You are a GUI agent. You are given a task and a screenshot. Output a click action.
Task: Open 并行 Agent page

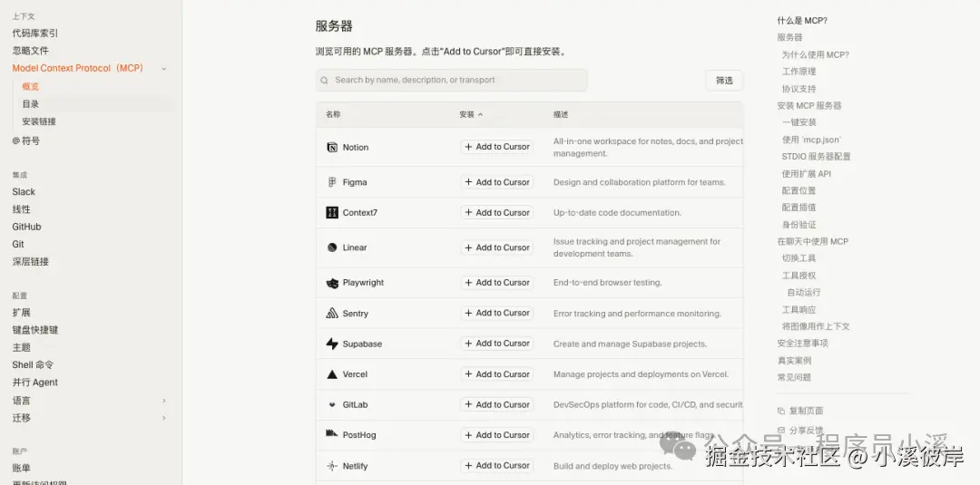coord(35,383)
